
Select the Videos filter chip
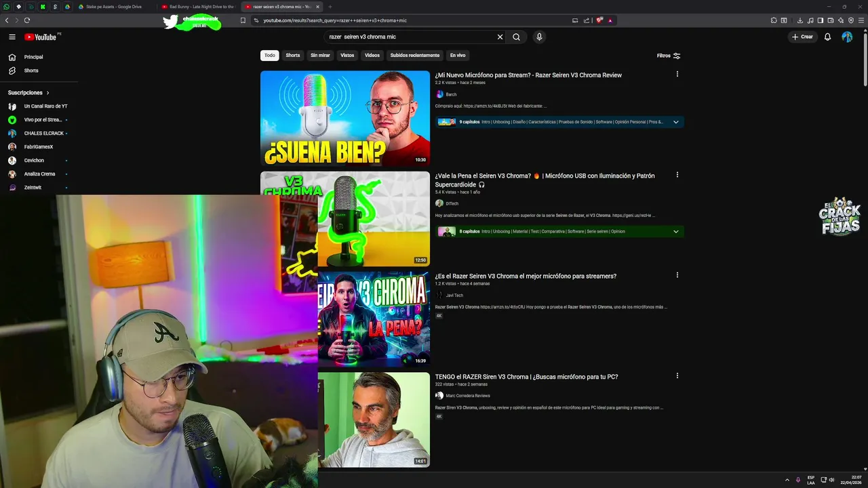372,55
